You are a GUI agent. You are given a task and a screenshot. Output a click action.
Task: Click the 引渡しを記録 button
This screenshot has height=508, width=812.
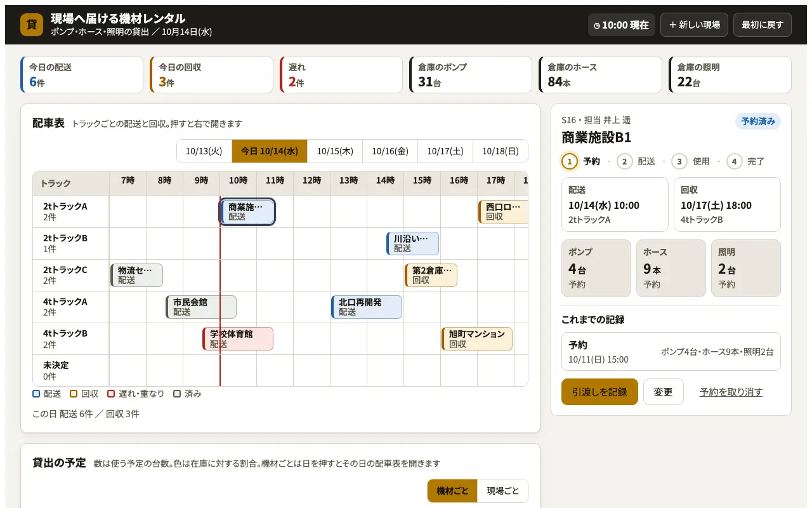coord(599,392)
